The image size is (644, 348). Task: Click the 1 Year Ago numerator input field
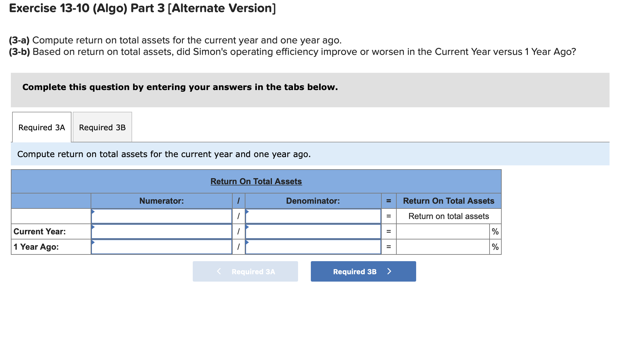point(162,246)
